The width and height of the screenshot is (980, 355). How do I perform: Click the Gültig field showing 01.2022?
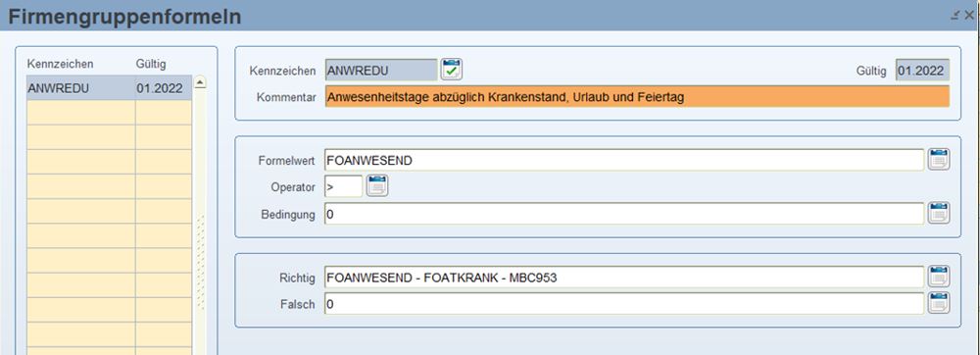pos(922,70)
